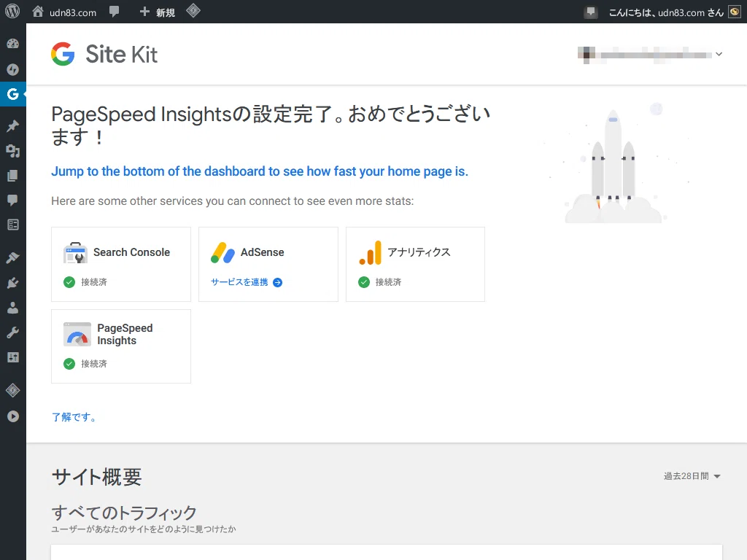Image resolution: width=747 pixels, height=560 pixels.
Task: Click the サイト概要 heading
Action: [x=97, y=477]
